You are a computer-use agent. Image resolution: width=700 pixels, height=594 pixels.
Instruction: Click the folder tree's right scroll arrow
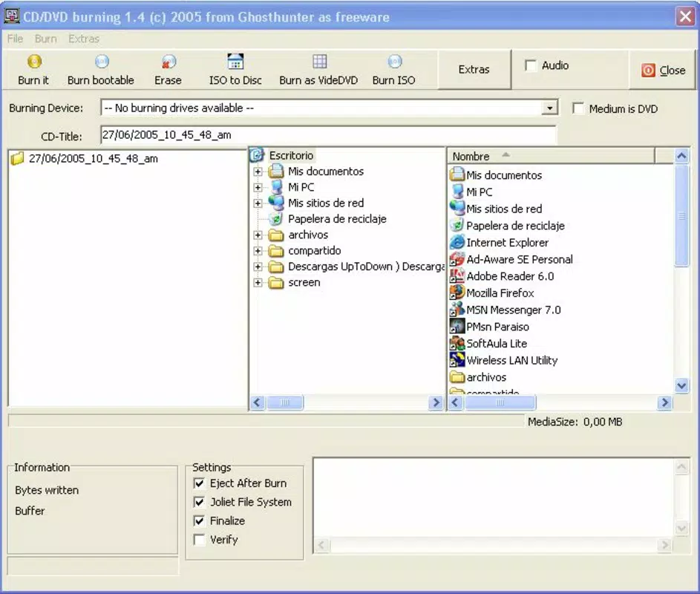tap(436, 402)
